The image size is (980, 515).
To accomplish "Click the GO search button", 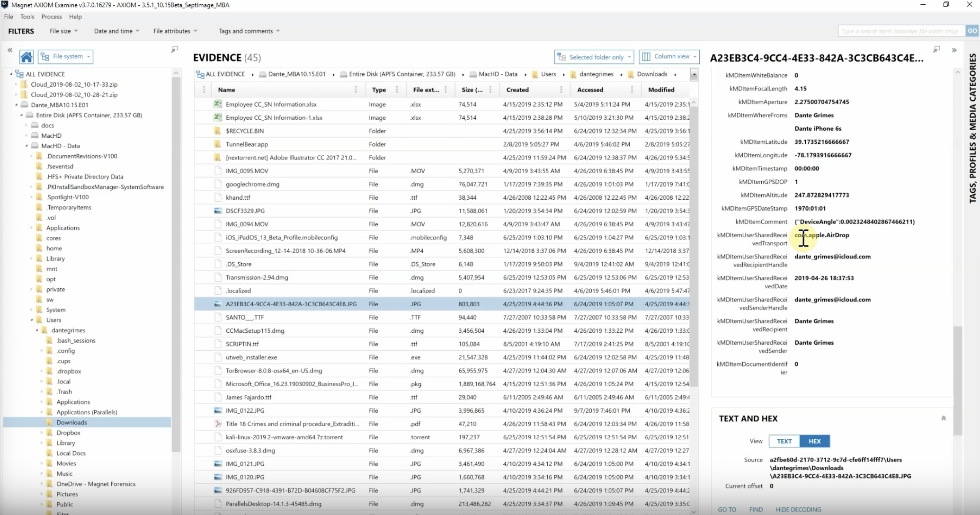I will (972, 31).
